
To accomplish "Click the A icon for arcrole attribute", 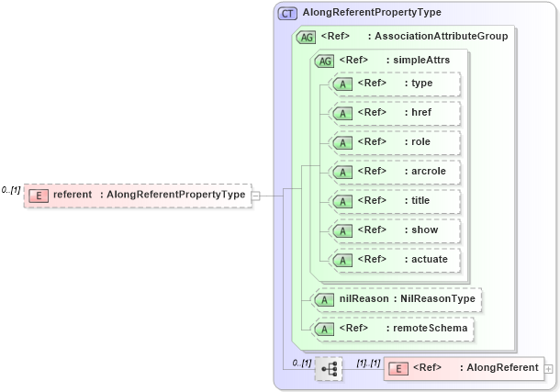I will [x=342, y=173].
